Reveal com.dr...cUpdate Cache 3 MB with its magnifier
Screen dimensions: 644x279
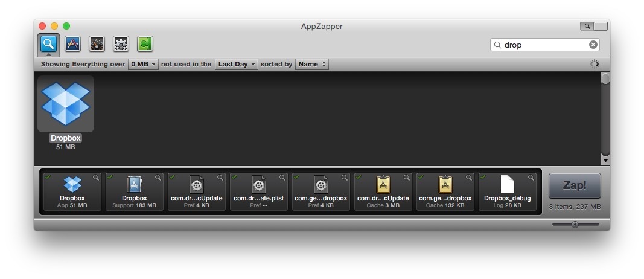[407, 178]
